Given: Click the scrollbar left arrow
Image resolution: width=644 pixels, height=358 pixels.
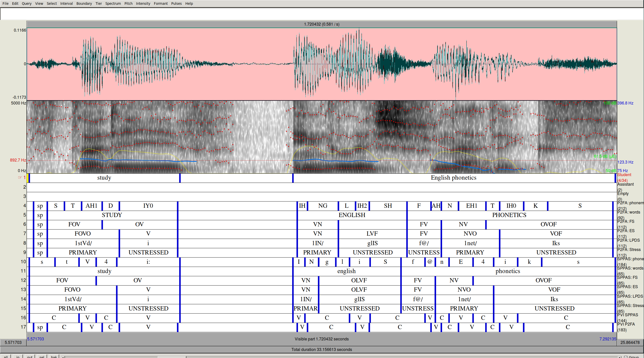Looking at the screenshot, I should click(63, 357).
